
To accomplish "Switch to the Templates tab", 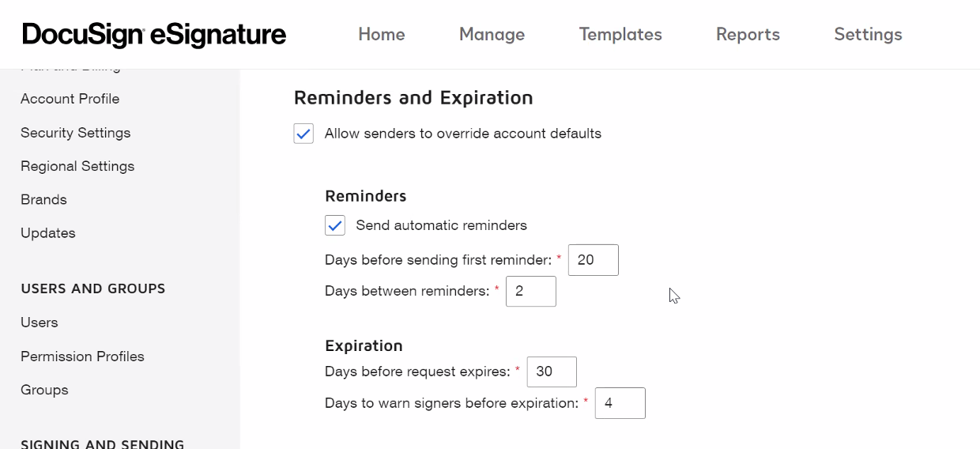I will point(620,35).
